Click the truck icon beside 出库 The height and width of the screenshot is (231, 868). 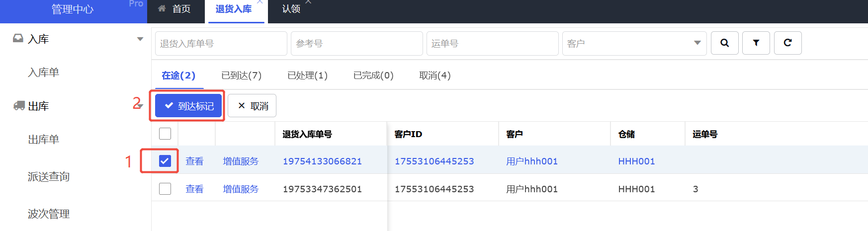coord(19,105)
